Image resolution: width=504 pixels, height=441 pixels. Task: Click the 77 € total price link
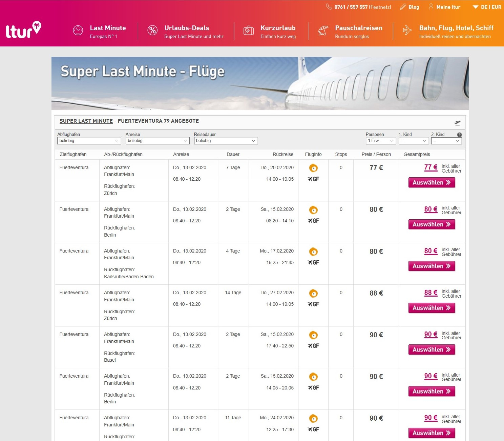(x=431, y=167)
